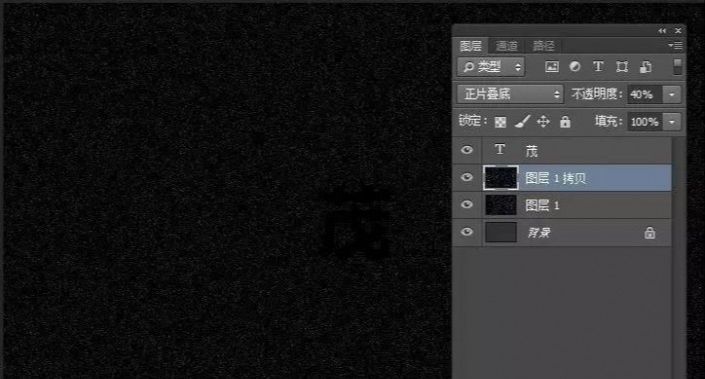Lock transparent pixels icon

point(500,122)
